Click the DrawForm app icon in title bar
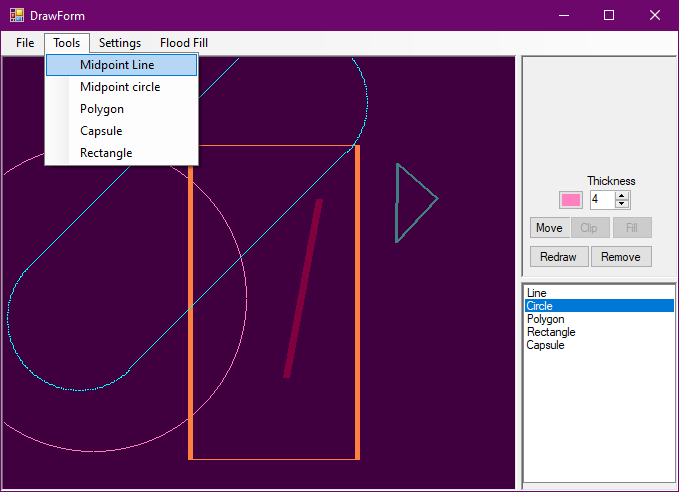 tap(17, 15)
